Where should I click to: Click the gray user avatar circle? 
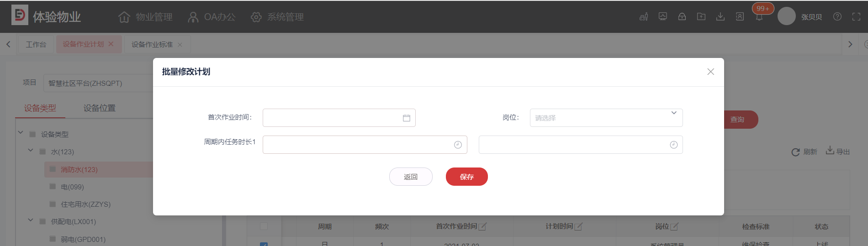[787, 16]
